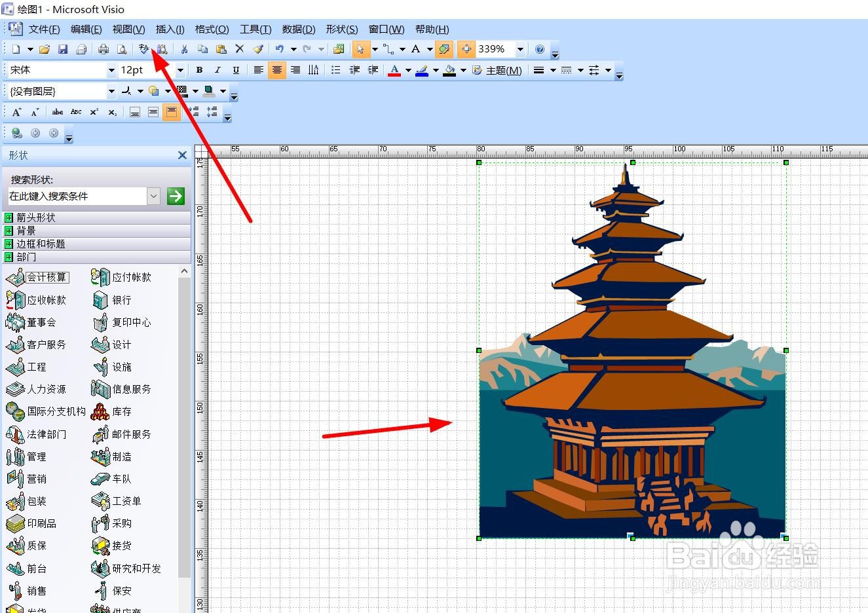This screenshot has width=868, height=613.
Task: Click the red font color swatch
Action: point(394,70)
